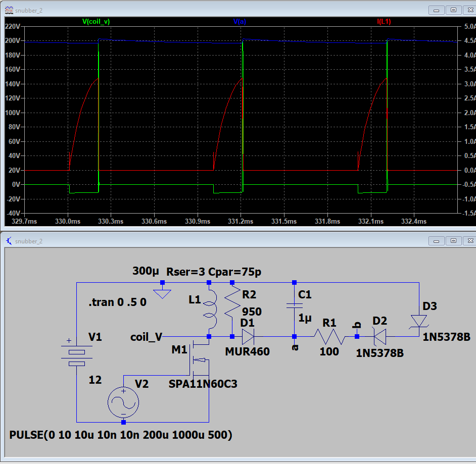Select the resistor R2 symbol
Viewport: 476px width, 464px height.
232,309
